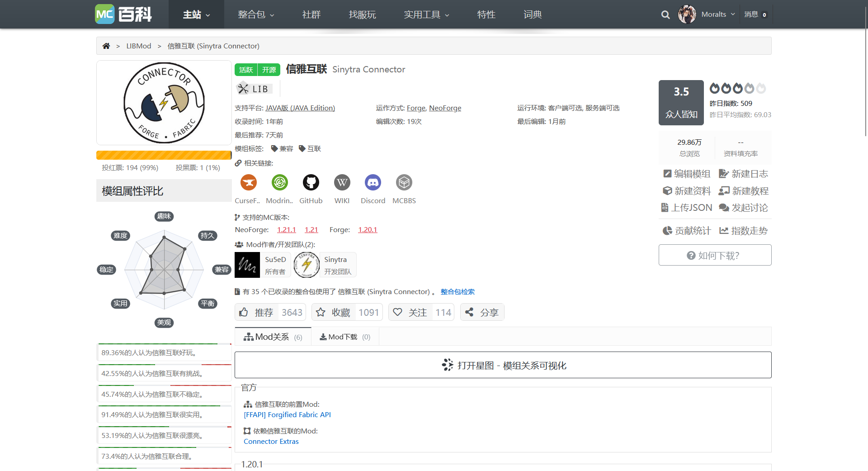Screen dimensions: 868x471
Task: Click the 开源 status badge
Action: pyautogui.click(x=269, y=70)
